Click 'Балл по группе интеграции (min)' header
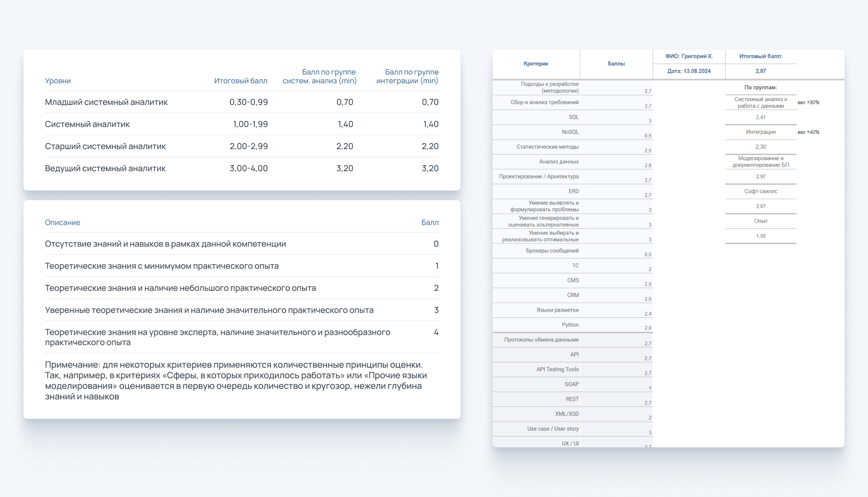The width and height of the screenshot is (868, 497). point(408,76)
